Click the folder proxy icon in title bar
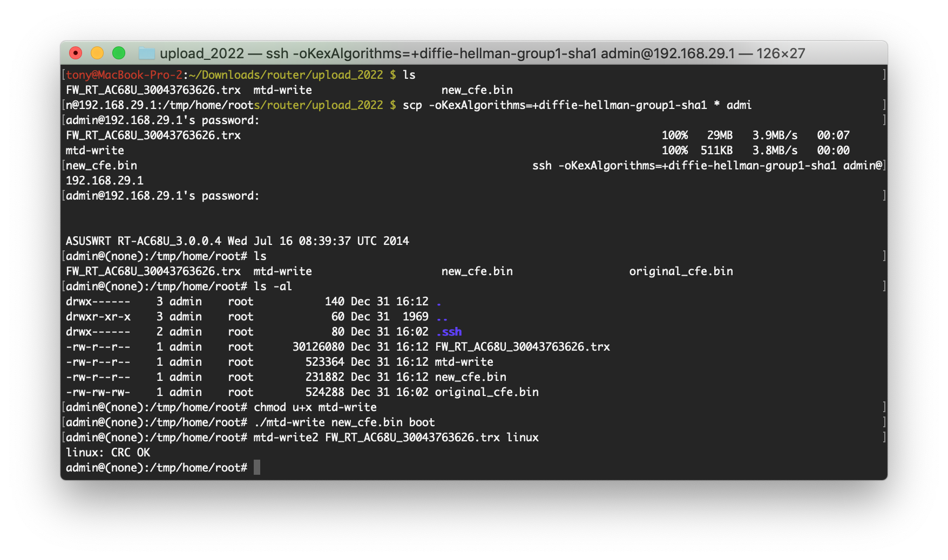Image resolution: width=948 pixels, height=560 pixels. [x=146, y=53]
